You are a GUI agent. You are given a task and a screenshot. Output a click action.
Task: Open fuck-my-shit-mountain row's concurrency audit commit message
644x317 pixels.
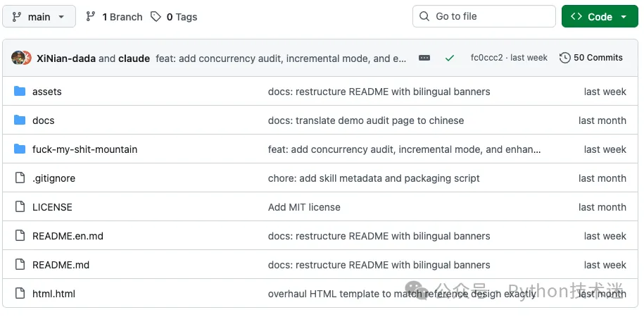pyautogui.click(x=404, y=149)
